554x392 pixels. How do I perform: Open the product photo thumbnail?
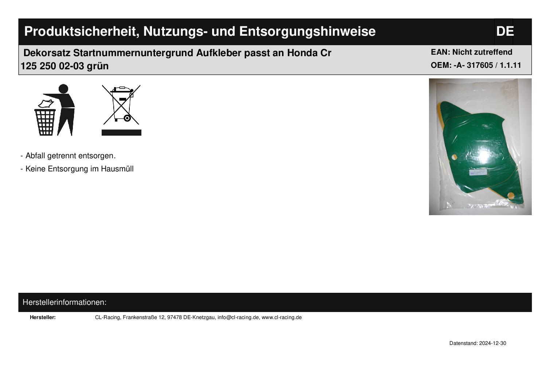tap(480, 147)
